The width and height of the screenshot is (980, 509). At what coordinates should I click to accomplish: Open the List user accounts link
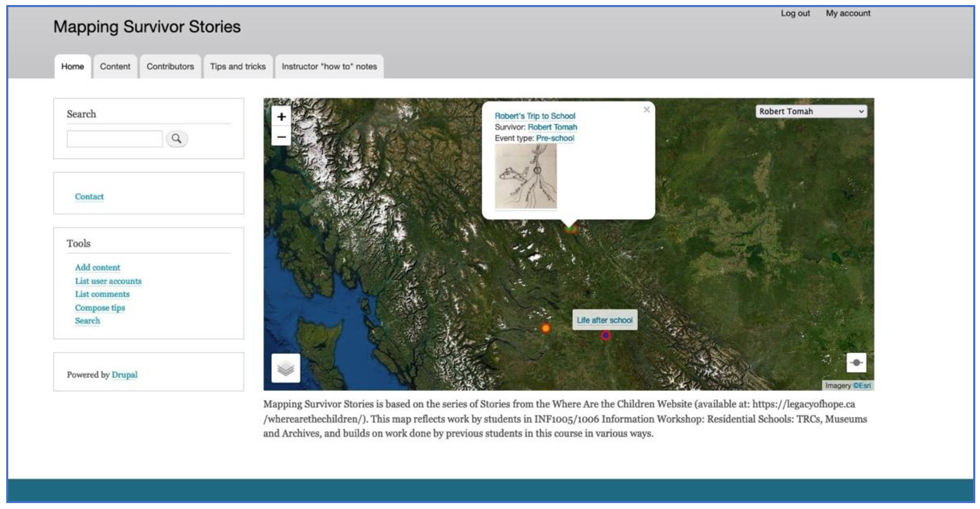[108, 281]
